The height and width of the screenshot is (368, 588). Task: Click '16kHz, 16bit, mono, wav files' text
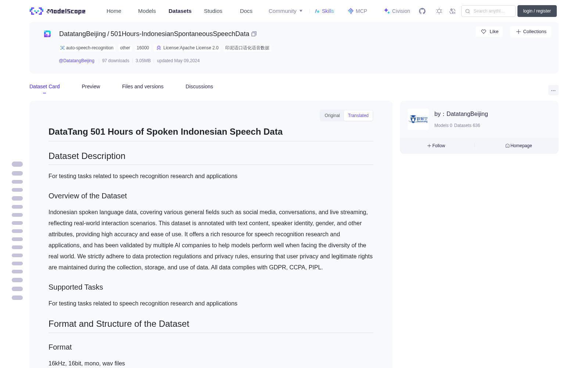tap(87, 364)
